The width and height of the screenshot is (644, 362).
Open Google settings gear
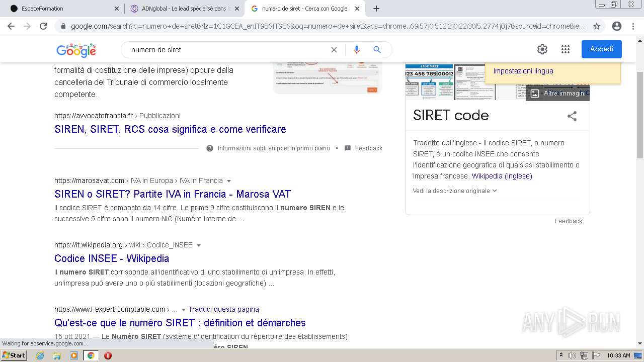click(542, 49)
